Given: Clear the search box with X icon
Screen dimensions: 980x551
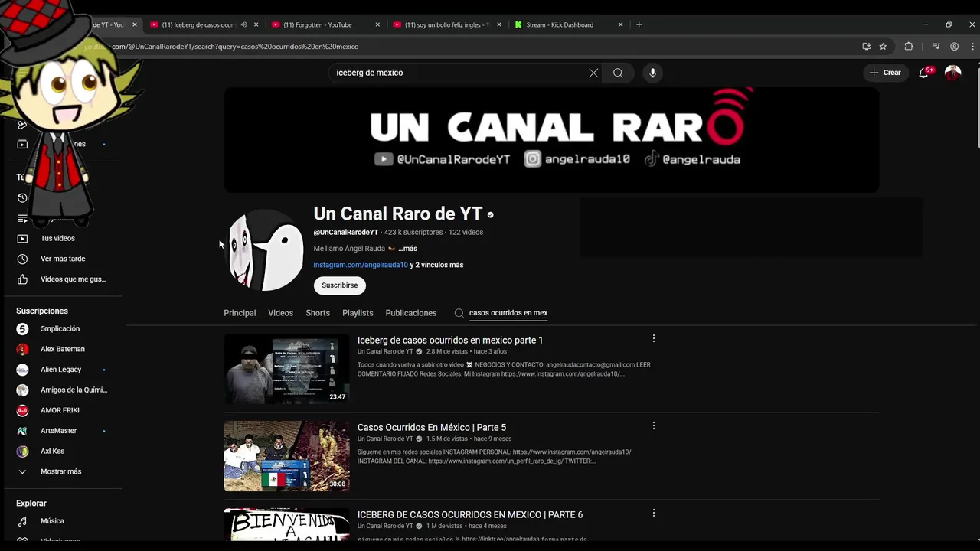Looking at the screenshot, I should pos(593,73).
